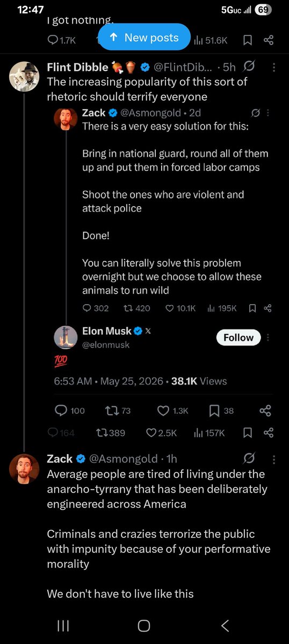The width and height of the screenshot is (289, 644).
Task: Tap the Android back navigation arrow
Action: (226, 625)
